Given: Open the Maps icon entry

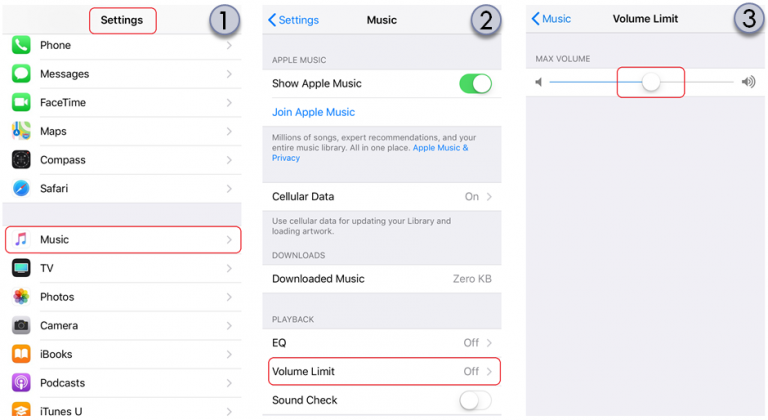Looking at the screenshot, I should click(x=21, y=131).
